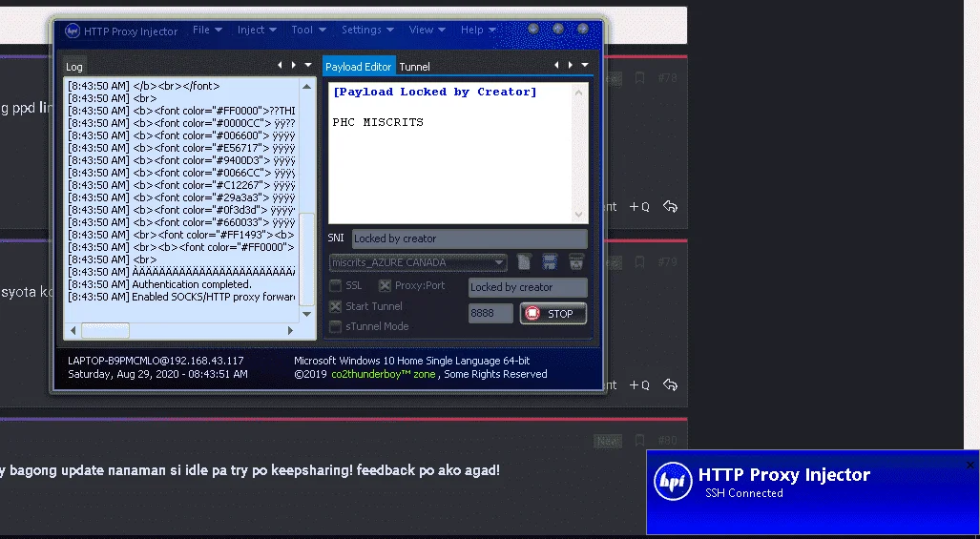Click the LAPTOP-B9PMCMLO@192.168.43.117 status text
This screenshot has height=539, width=980.
point(156,361)
